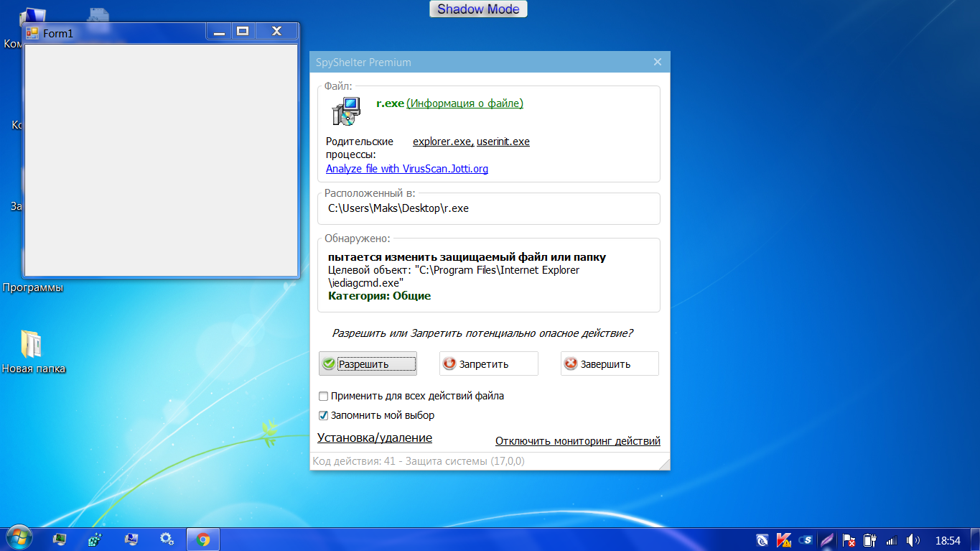Click the Form1 title bar text
Image resolution: width=980 pixels, height=551 pixels.
pos(58,34)
